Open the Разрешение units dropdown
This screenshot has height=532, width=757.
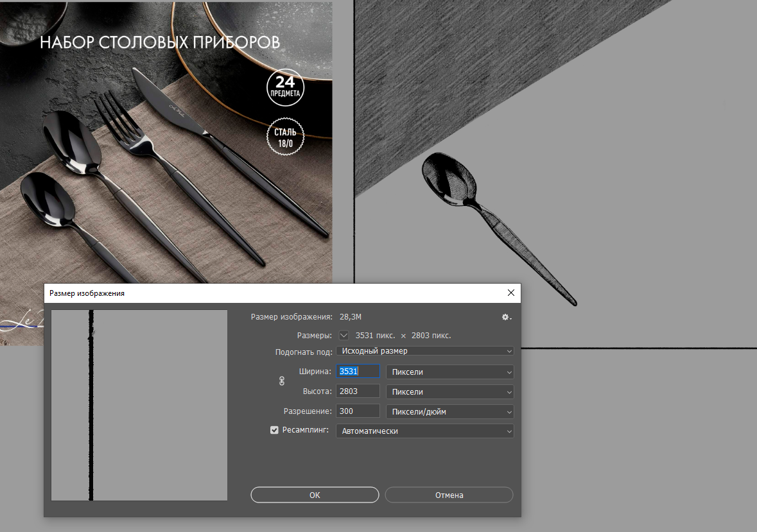(x=450, y=411)
